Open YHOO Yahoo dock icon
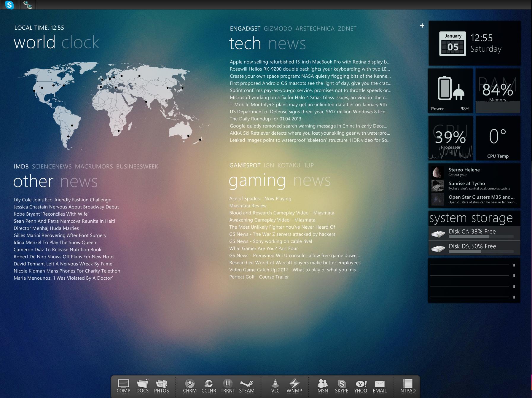 click(361, 386)
